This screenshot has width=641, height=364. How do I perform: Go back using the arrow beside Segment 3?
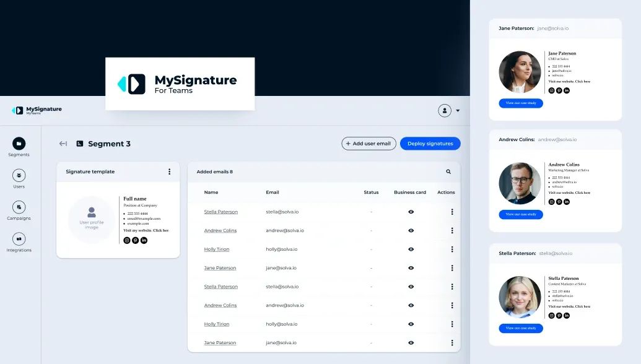(63, 144)
